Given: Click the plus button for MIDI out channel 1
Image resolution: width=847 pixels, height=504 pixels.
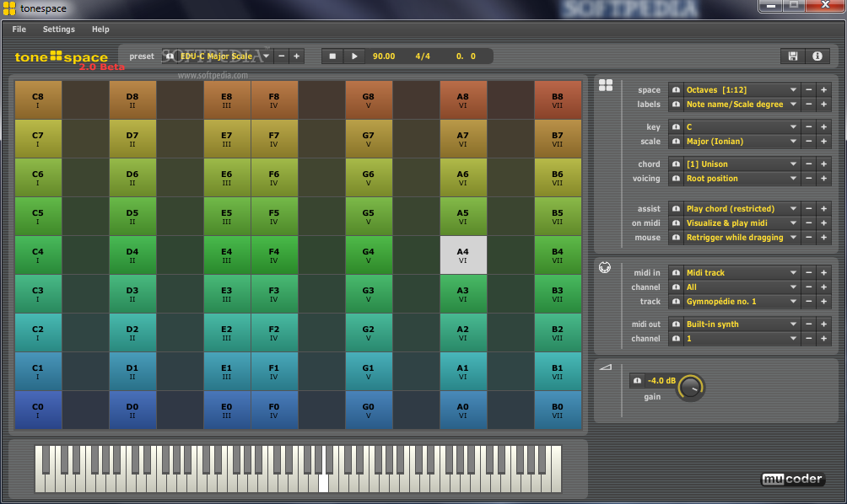Looking at the screenshot, I should (823, 339).
